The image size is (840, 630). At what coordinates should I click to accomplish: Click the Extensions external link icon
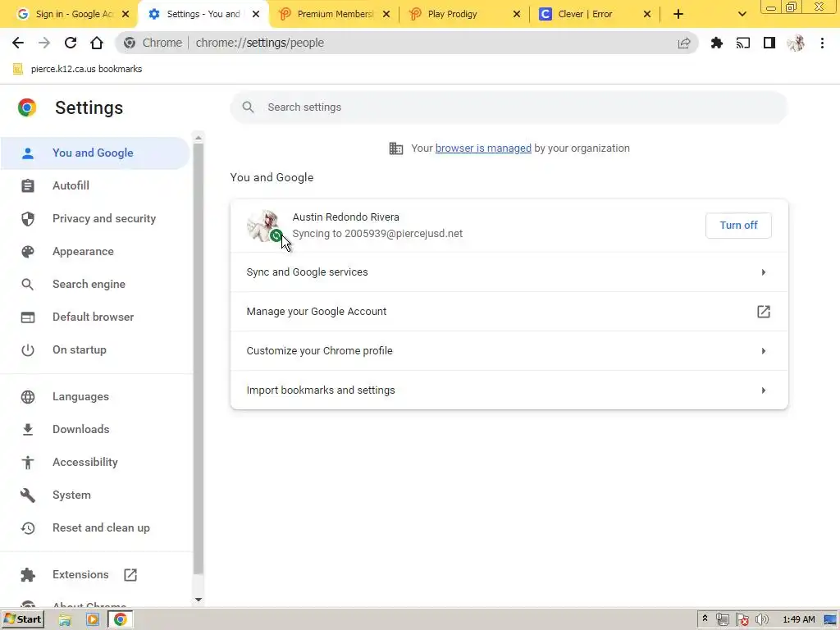(x=130, y=575)
